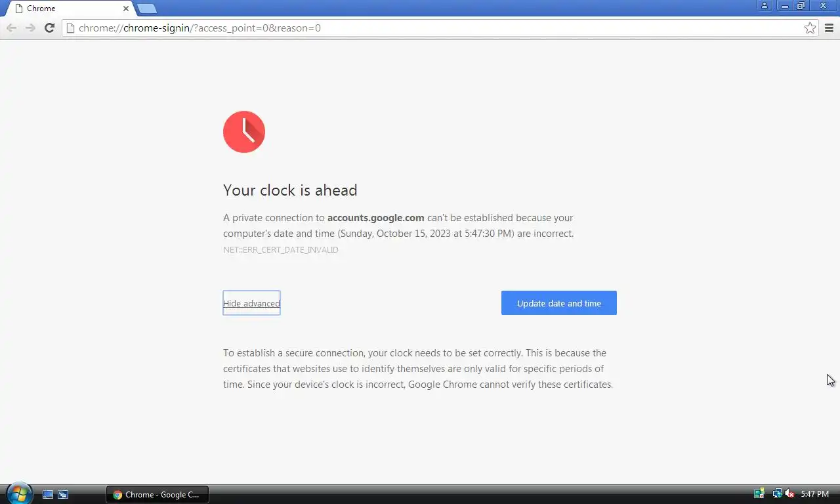Minimize the Chrome window

coord(784,6)
